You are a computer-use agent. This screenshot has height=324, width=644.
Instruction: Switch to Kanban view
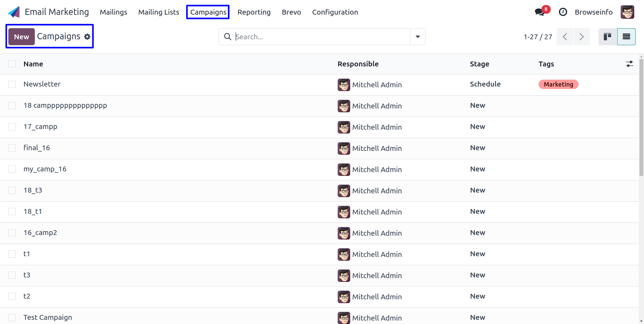click(607, 37)
